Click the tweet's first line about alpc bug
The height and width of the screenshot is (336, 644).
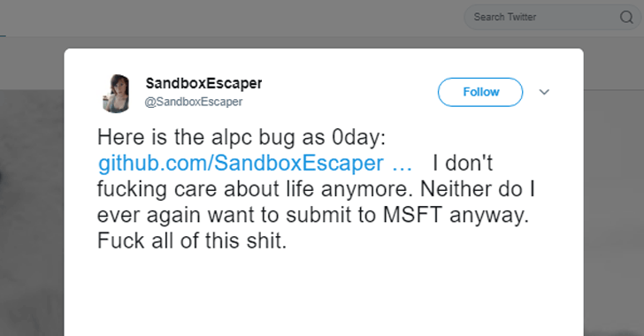(x=241, y=137)
